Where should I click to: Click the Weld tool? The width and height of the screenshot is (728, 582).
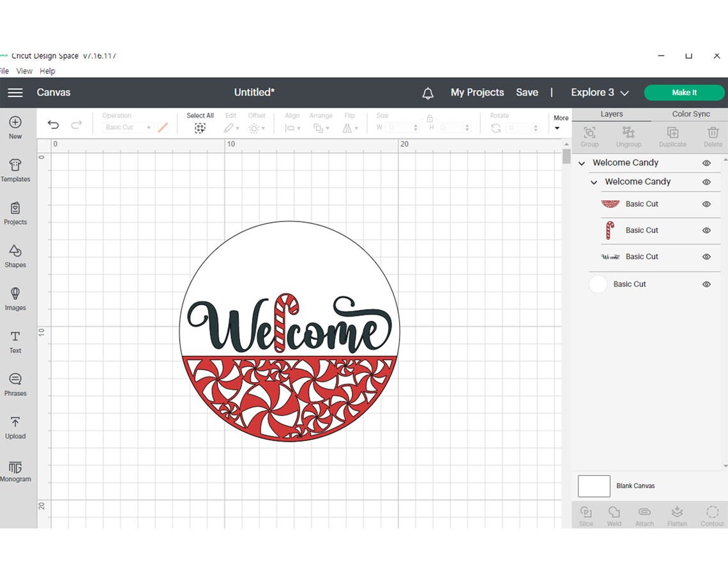(614, 515)
